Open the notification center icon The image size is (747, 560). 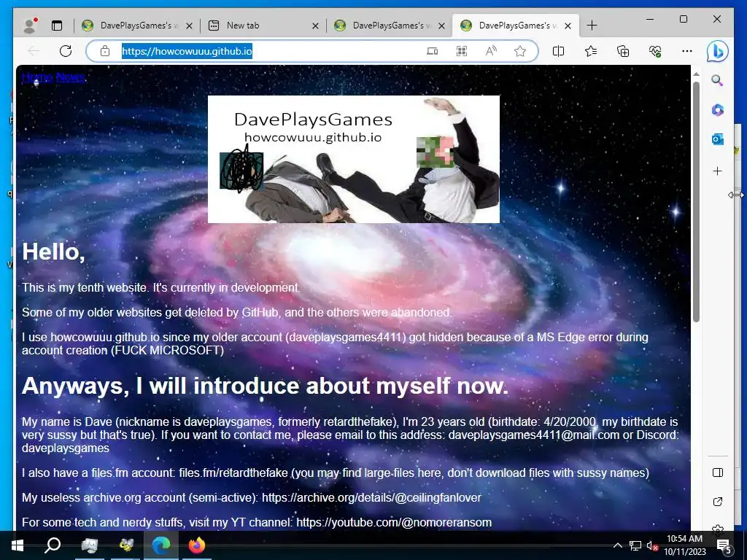pos(724,545)
